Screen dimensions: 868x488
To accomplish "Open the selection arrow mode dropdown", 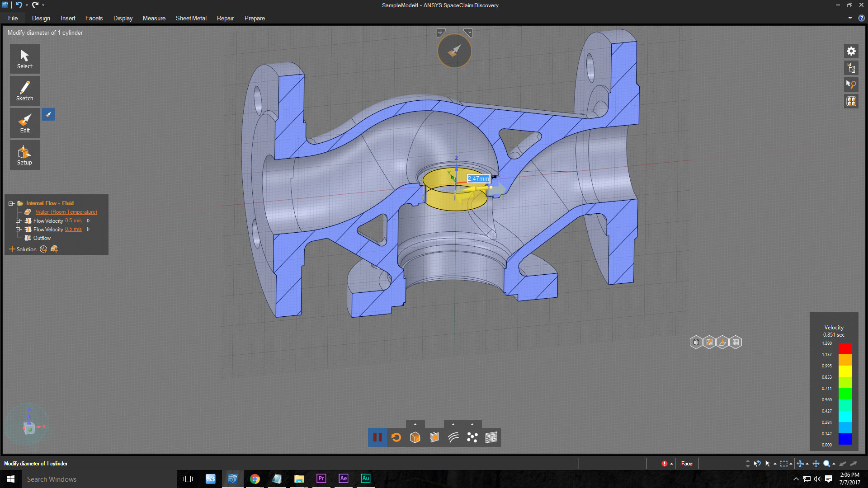I will (775, 464).
